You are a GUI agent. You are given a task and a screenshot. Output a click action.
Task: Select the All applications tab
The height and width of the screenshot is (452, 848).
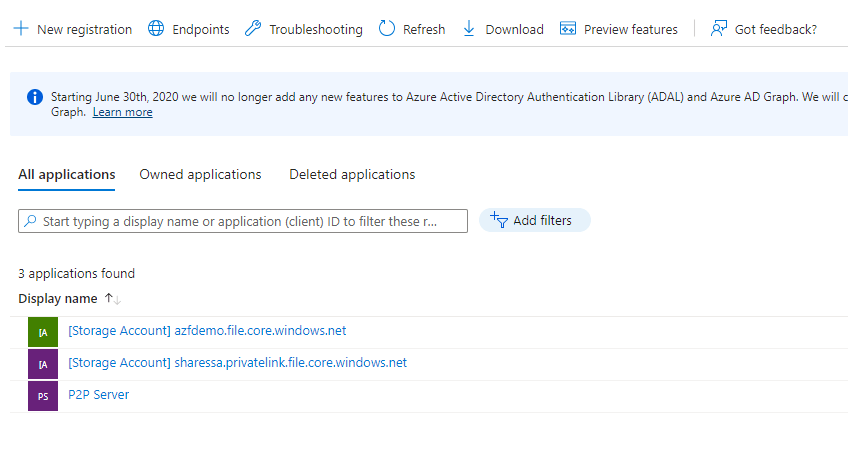[x=66, y=174]
